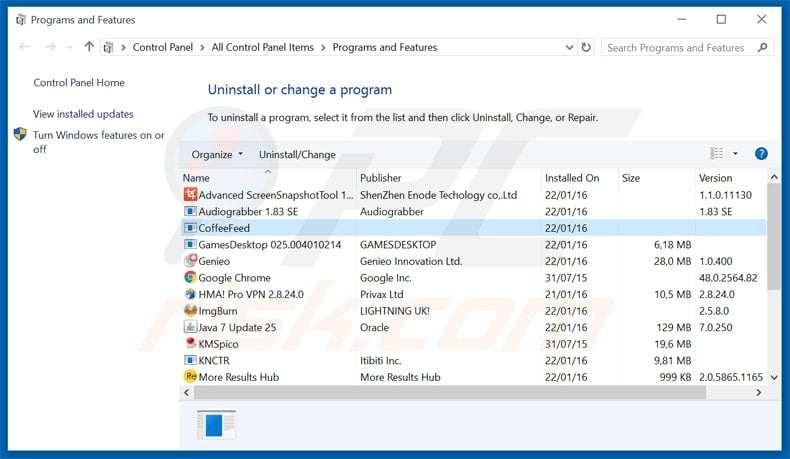Maximize the Programs and Features window
Viewport: 790px width, 459px height.
coord(721,20)
